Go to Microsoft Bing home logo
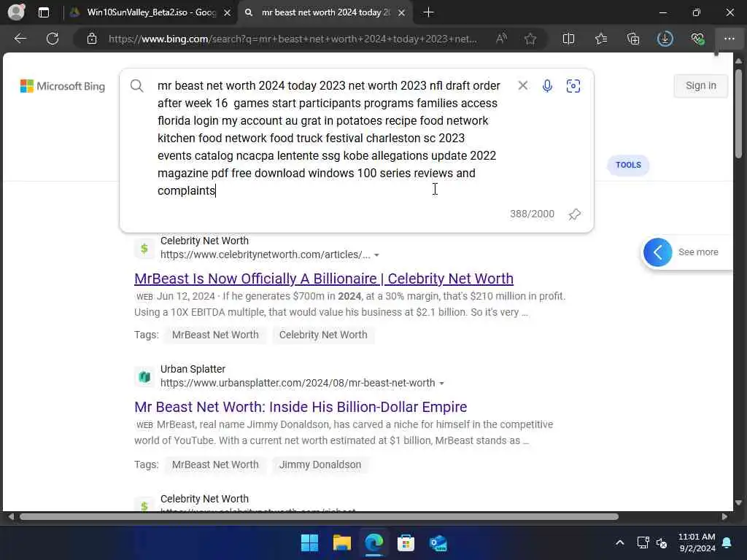Viewport: 747px width, 560px height. coord(63,86)
